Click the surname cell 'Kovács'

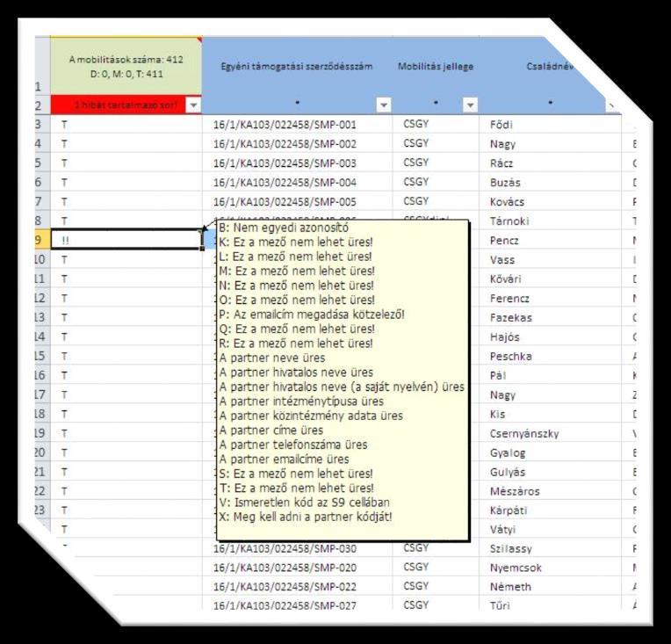tap(550, 202)
